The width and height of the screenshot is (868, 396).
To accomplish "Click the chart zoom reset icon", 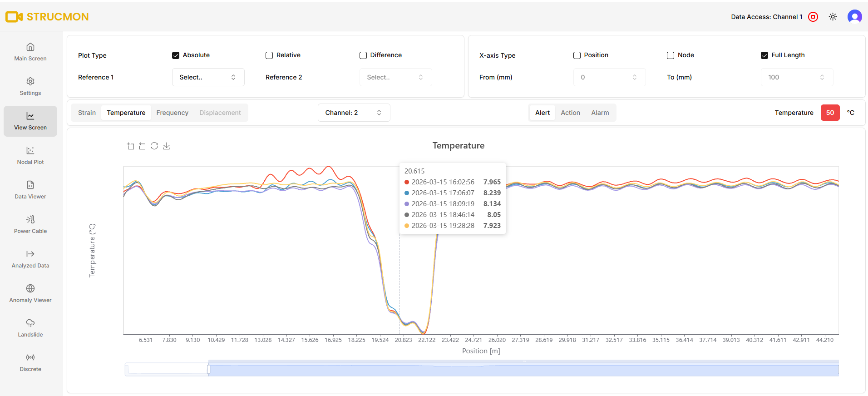I will (143, 146).
